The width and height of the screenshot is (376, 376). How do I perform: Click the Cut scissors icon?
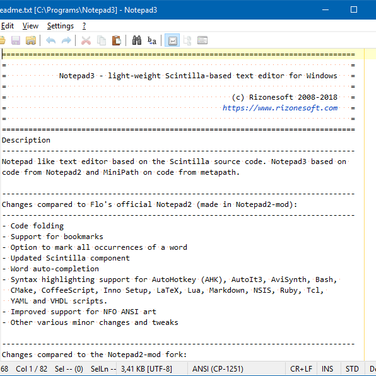coord(86,41)
